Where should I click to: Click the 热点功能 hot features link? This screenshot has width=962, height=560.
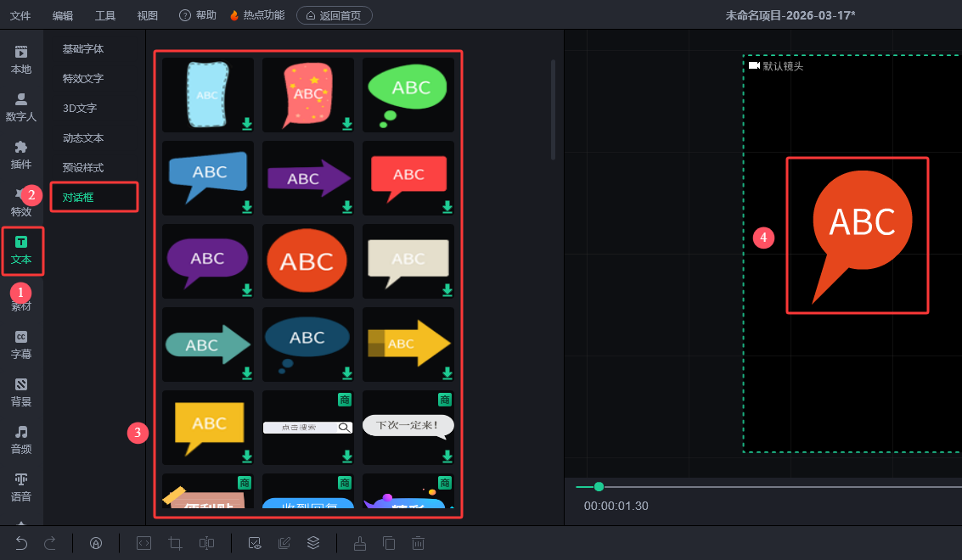(257, 15)
